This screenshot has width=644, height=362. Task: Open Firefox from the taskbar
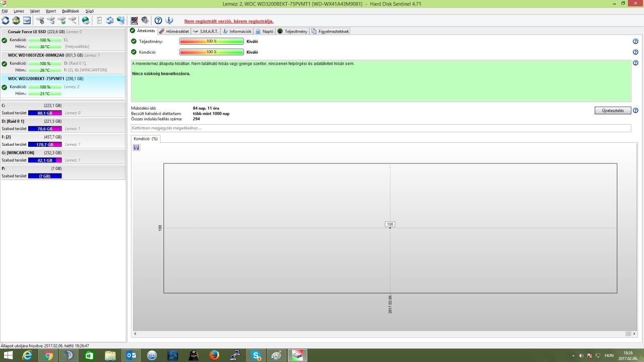214,355
